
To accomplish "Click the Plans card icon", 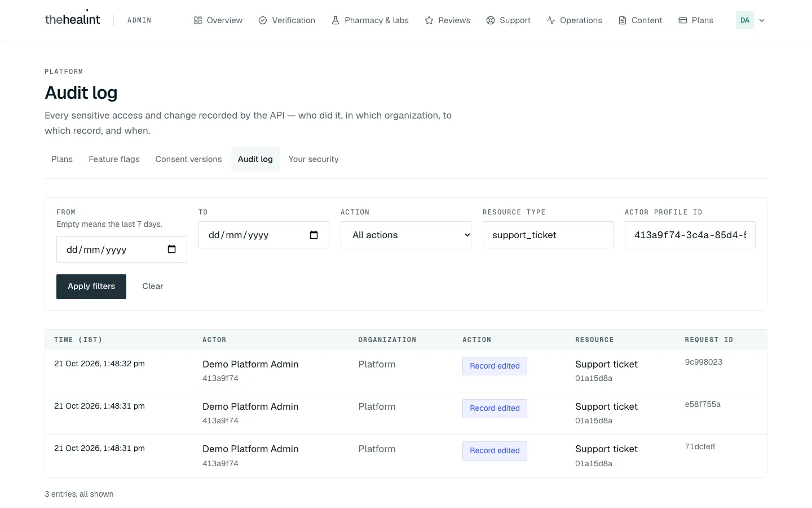I will pyautogui.click(x=683, y=20).
